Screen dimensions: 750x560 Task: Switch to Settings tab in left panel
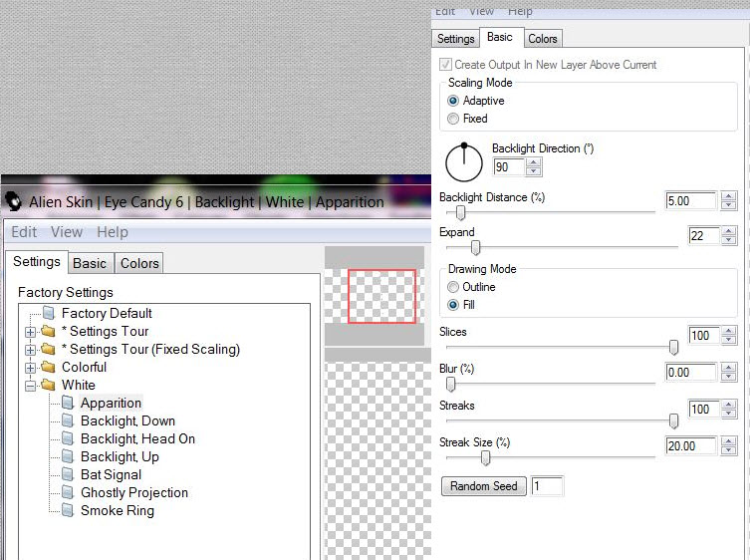click(x=36, y=261)
